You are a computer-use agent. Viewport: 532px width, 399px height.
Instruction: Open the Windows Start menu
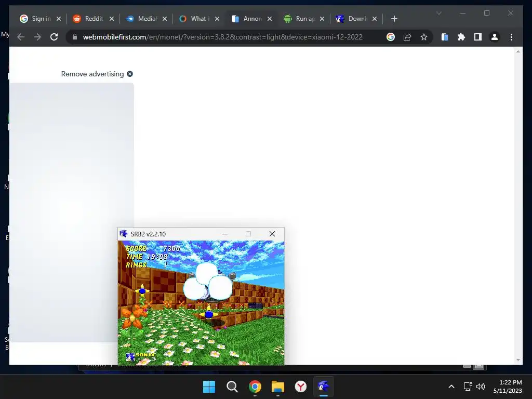point(209,387)
